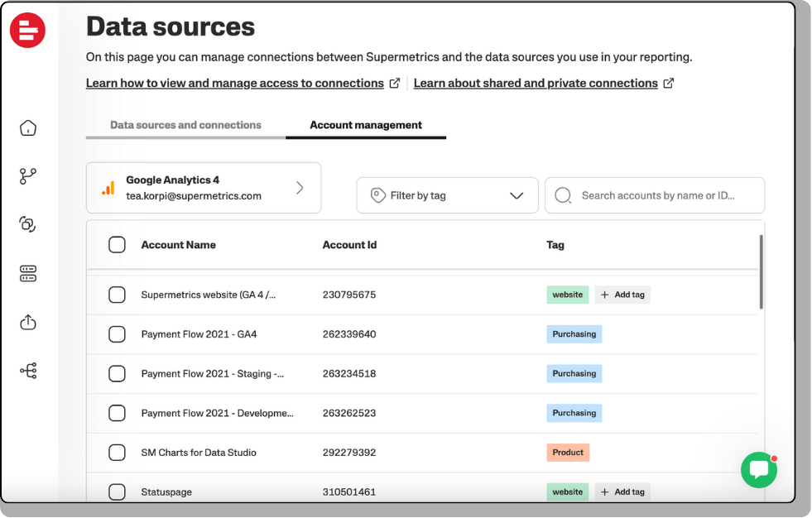Open the branch connections sidebar icon

point(28,176)
